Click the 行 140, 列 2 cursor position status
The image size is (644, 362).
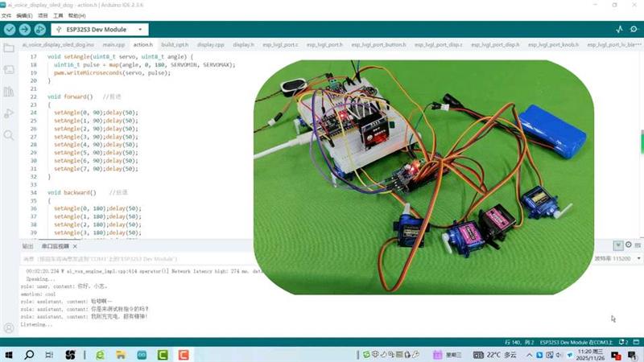[x=518, y=343]
